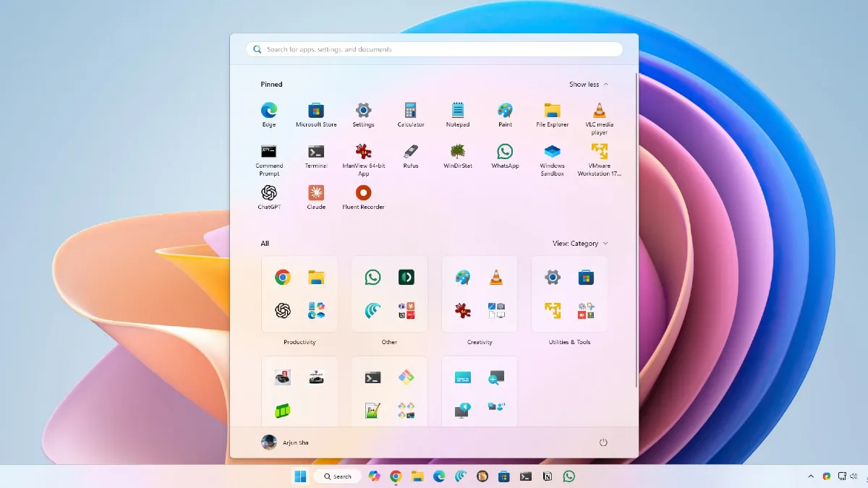Viewport: 868px width, 488px height.
Task: Open the Claude app
Action: coord(315,194)
